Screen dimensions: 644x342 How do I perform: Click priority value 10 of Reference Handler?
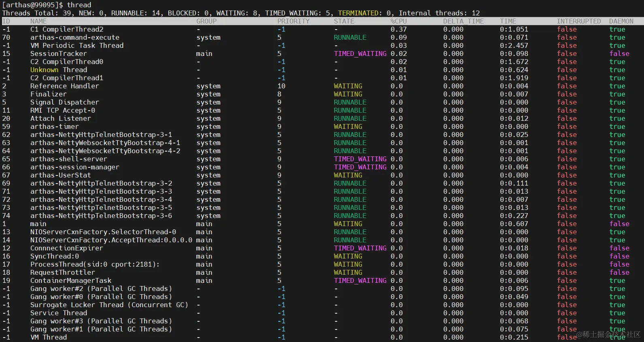point(281,86)
